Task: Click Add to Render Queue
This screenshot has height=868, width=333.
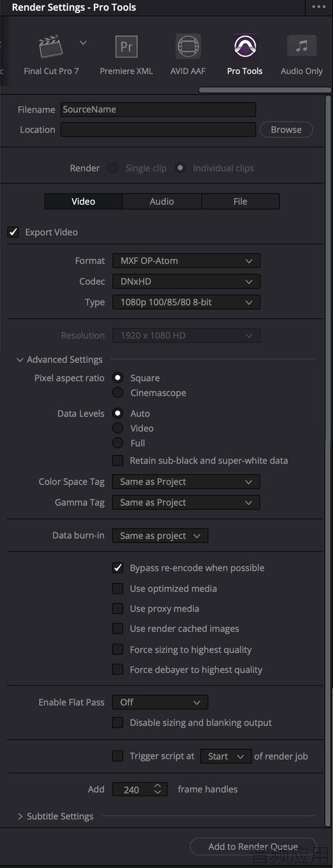Action: [253, 847]
